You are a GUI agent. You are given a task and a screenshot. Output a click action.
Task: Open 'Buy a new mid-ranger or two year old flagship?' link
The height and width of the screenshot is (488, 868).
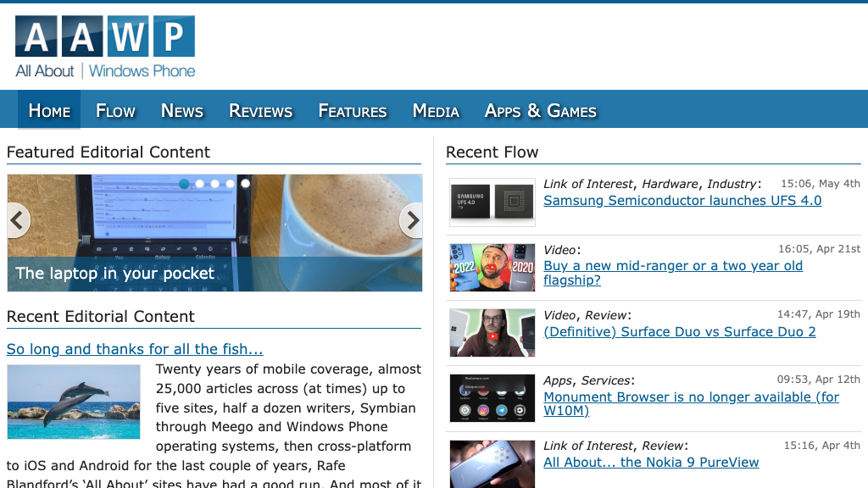pos(672,273)
